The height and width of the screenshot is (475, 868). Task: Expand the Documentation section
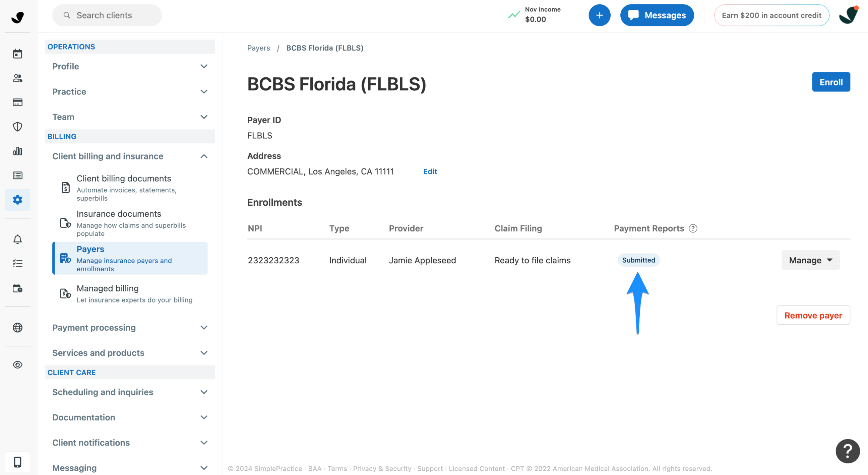point(130,417)
